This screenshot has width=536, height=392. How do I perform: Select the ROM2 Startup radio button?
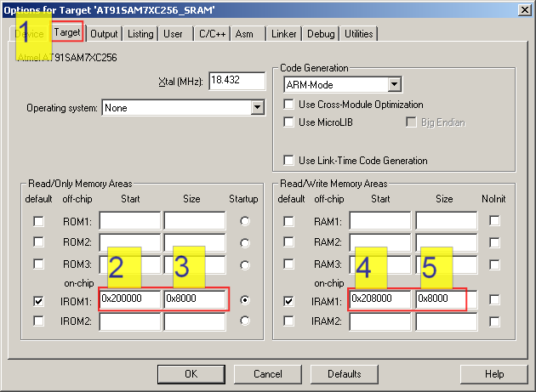click(245, 243)
